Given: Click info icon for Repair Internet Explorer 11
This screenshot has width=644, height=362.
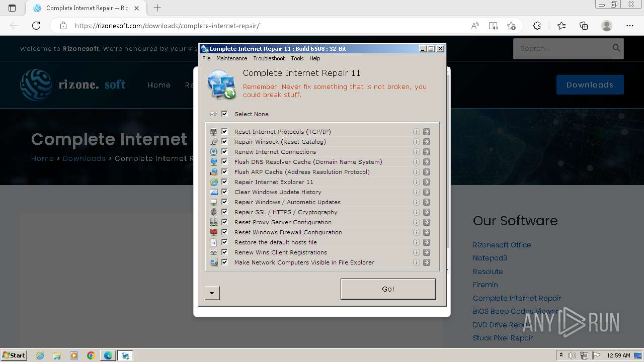Looking at the screenshot, I should click(x=416, y=182).
